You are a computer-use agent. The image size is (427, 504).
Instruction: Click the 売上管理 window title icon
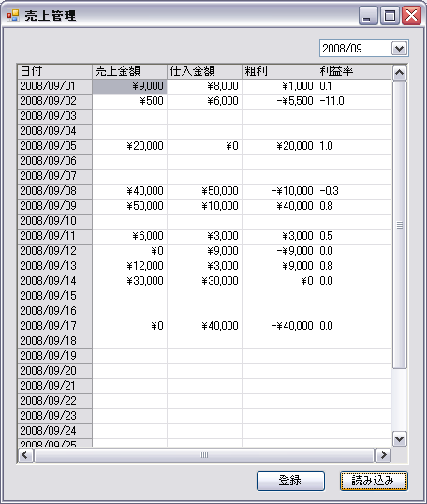coord(13,15)
